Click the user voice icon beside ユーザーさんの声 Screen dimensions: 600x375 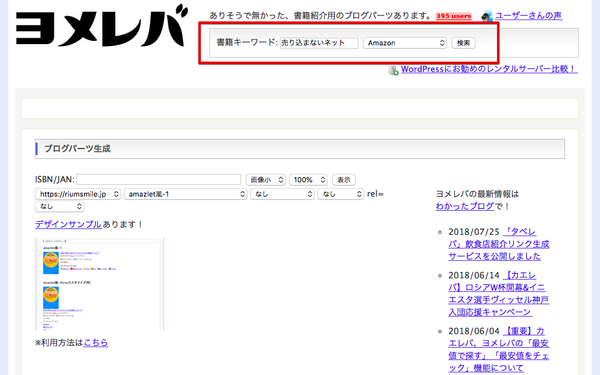pos(487,16)
